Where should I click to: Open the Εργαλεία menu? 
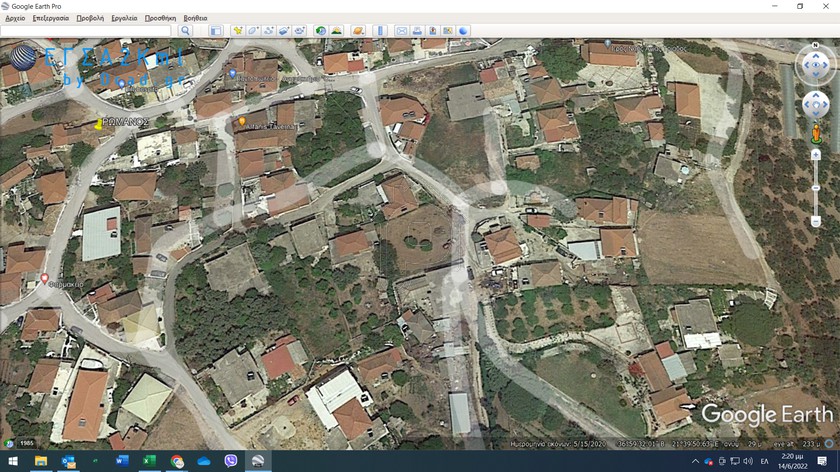point(124,18)
